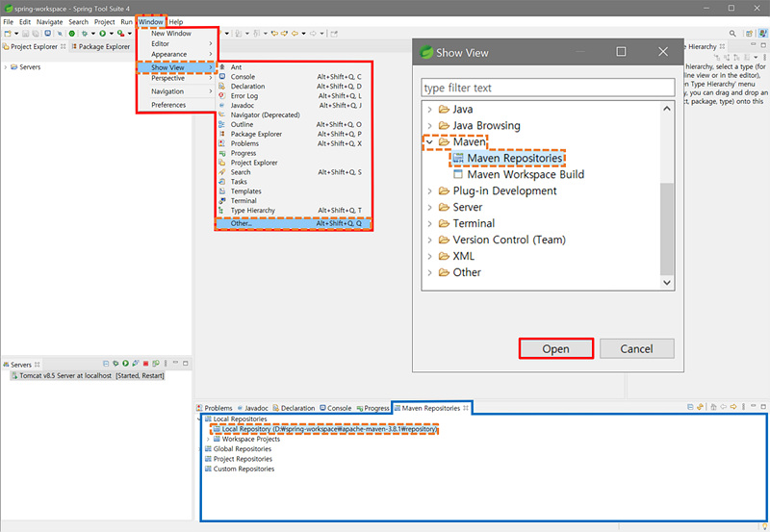Expand the XML folder in Show View
Image resolution: width=770 pixels, height=532 pixels.
pyautogui.click(x=429, y=256)
